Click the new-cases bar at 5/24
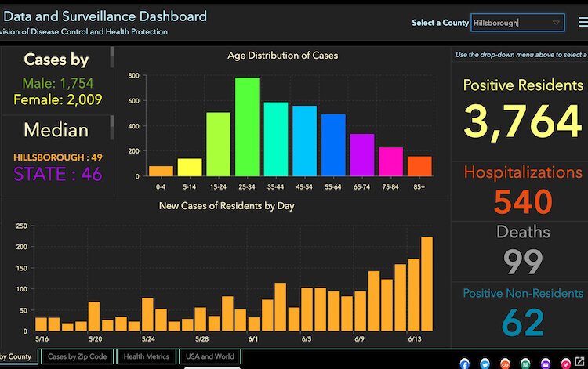This screenshot has height=369, width=588. coord(147,314)
